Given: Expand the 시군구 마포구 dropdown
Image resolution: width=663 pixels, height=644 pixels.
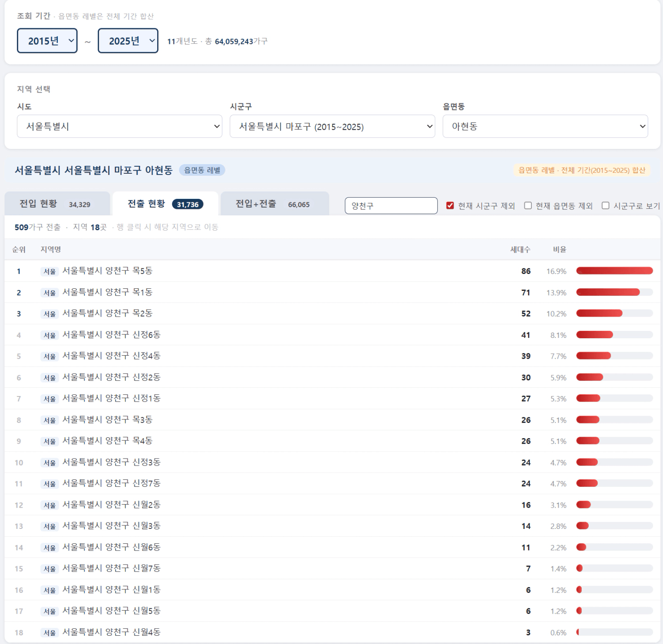Looking at the screenshot, I should click(x=332, y=126).
